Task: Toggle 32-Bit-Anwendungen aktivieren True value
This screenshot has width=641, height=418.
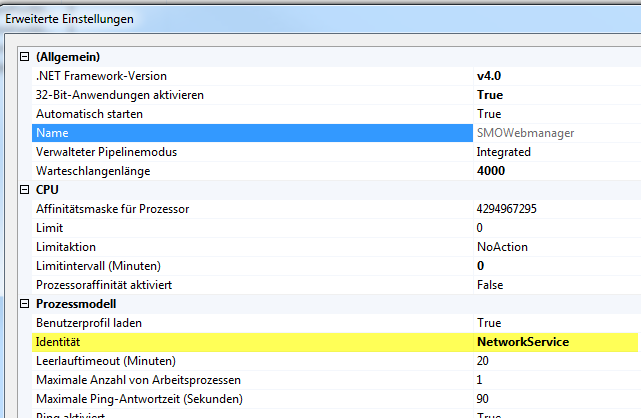Action: point(490,95)
